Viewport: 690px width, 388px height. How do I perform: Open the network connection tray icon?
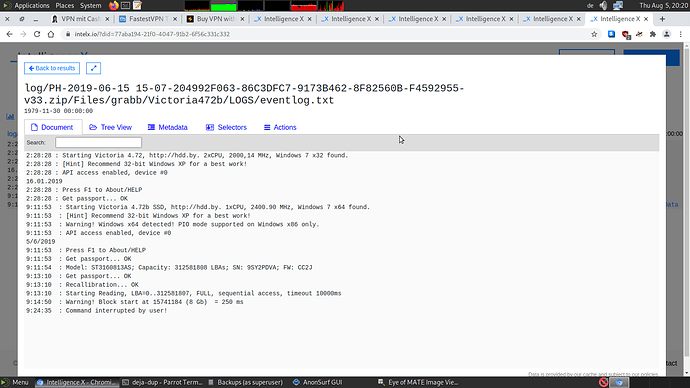pos(618,5)
